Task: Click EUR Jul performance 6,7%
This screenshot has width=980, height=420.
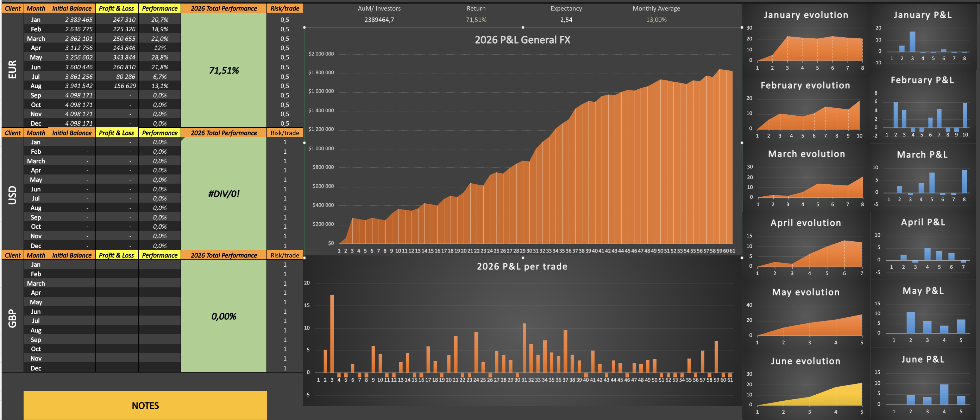Action: [x=160, y=76]
